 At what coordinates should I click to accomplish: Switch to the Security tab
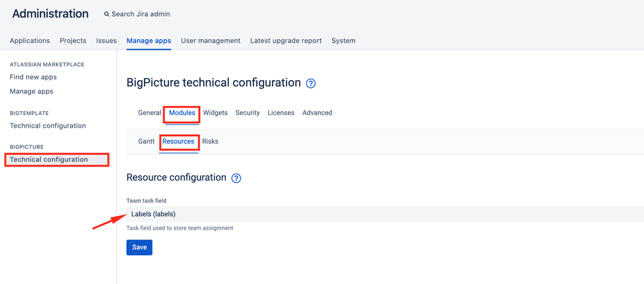point(248,112)
